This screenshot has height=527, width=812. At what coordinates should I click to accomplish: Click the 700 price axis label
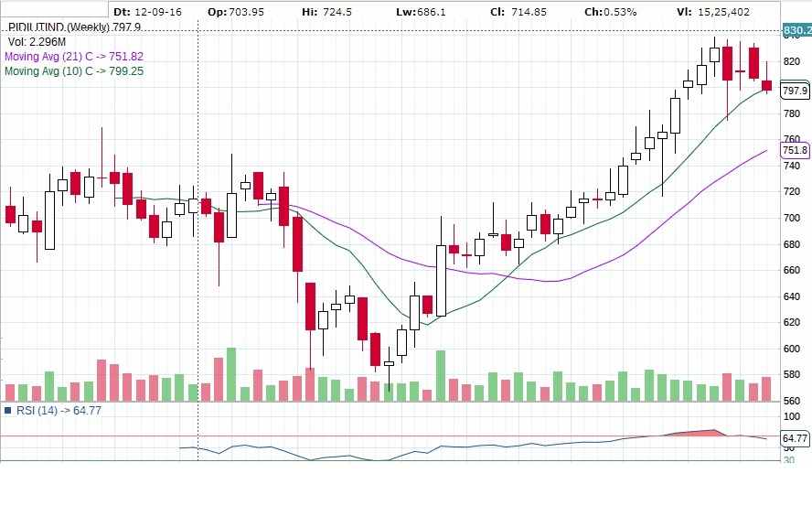pos(792,218)
